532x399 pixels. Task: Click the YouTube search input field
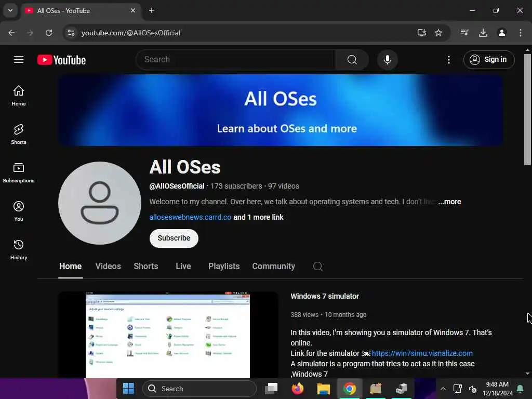[236, 60]
